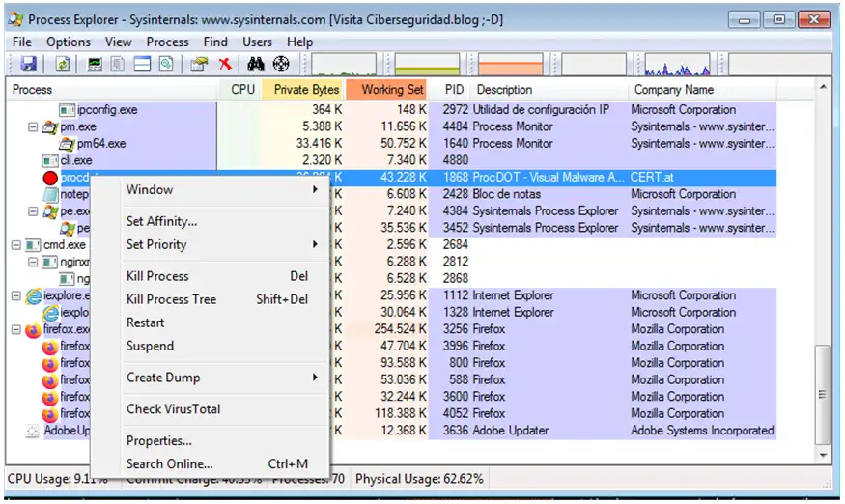Click the CPU usage mini graph
This screenshot has height=504, width=845.
(x=344, y=64)
